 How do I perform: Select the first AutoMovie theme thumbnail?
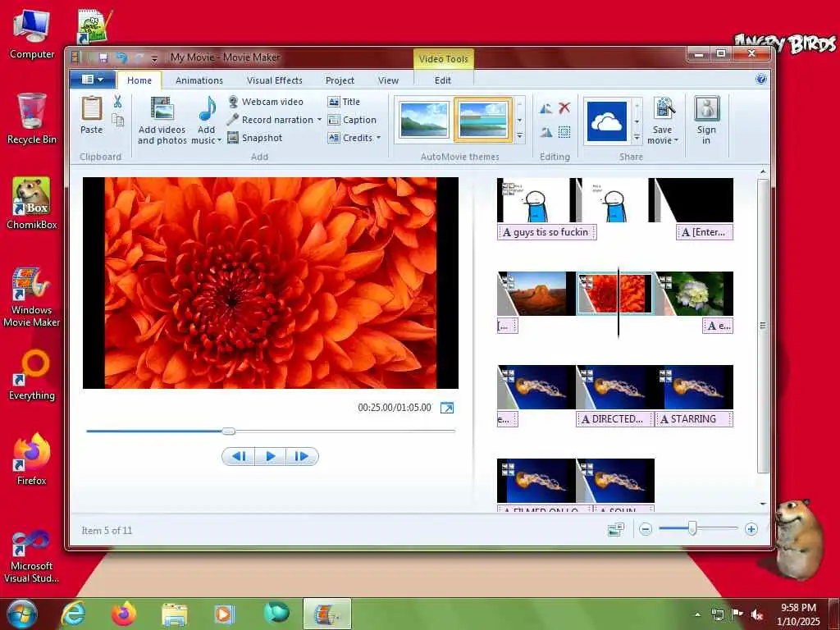click(x=424, y=120)
